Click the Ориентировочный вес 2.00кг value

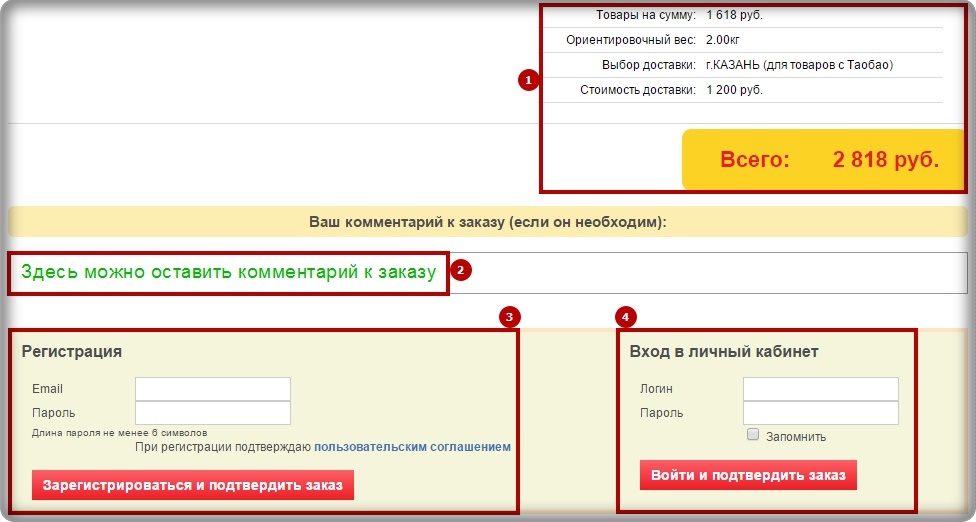click(x=723, y=40)
